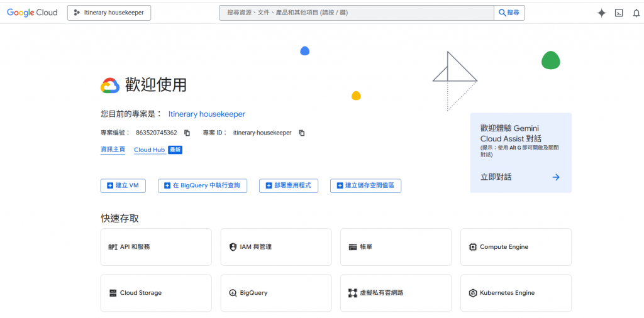
Task: Open the notifications bell
Action: (636, 13)
